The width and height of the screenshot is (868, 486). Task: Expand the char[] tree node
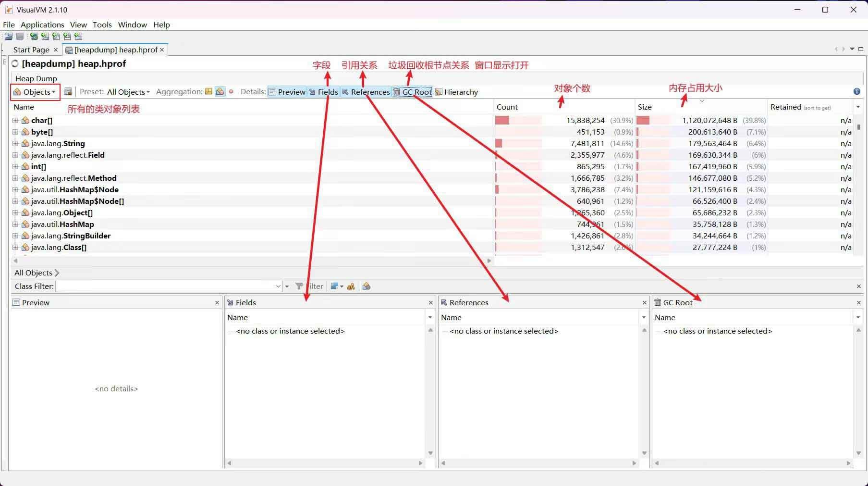[x=15, y=120]
